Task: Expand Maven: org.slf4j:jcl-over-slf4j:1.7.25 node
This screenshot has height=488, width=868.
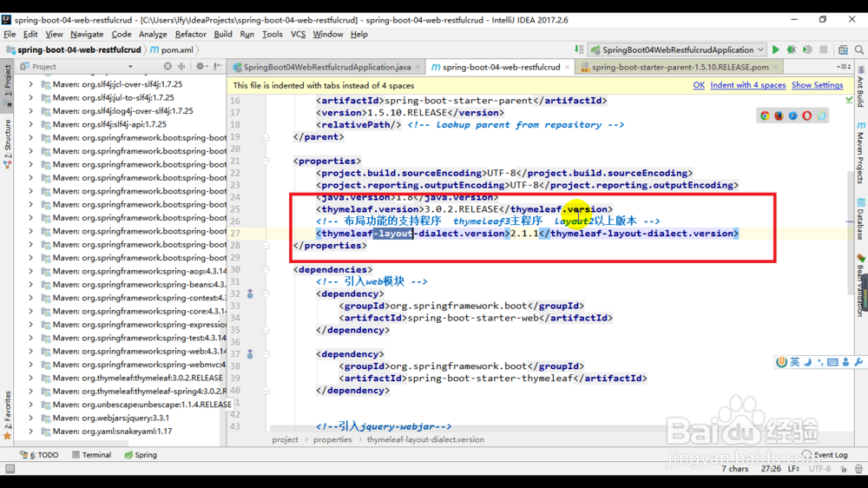Action: click(x=31, y=84)
